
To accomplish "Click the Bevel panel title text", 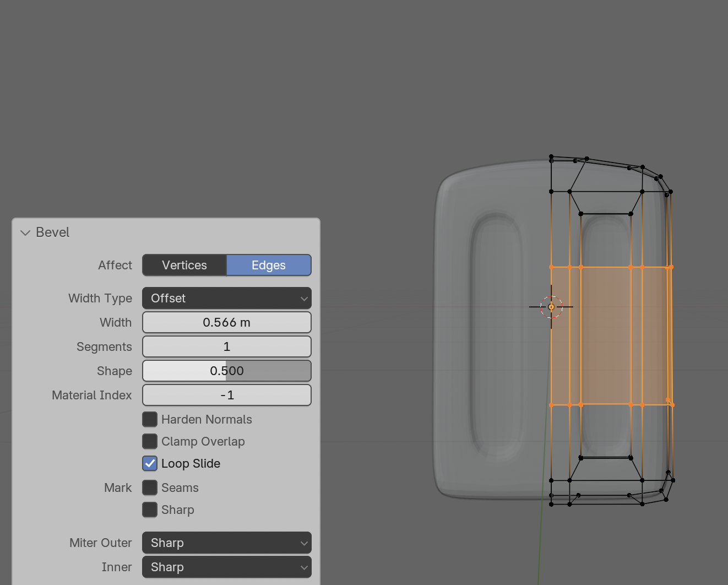I will 52,232.
